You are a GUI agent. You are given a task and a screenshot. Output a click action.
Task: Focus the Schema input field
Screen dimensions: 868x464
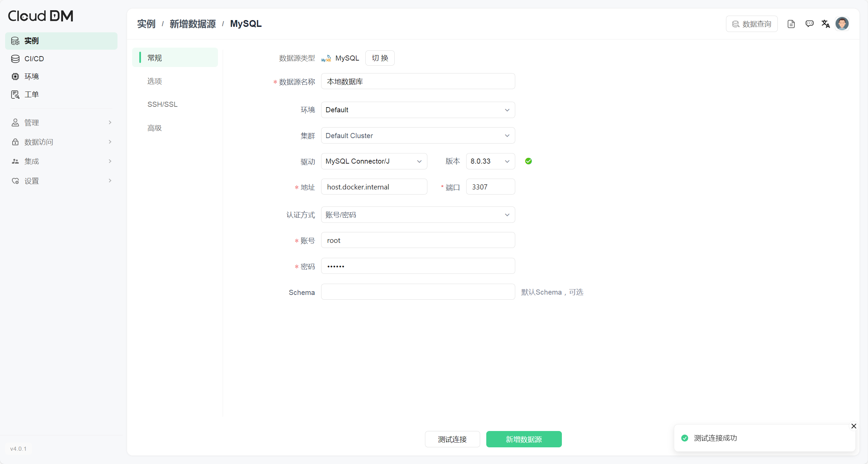[x=418, y=292]
